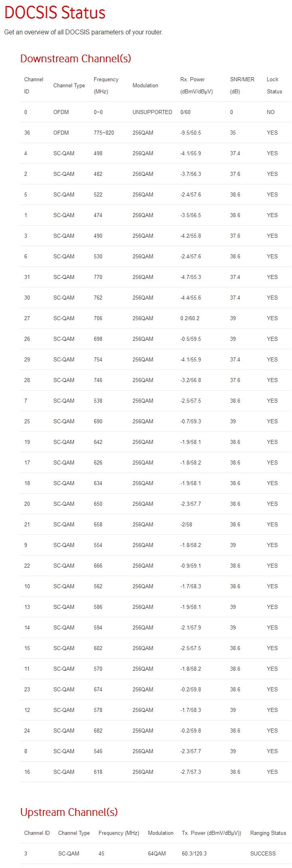This screenshot has width=292, height=868.
Task: Click the Rx. Power column header
Action: click(x=196, y=85)
